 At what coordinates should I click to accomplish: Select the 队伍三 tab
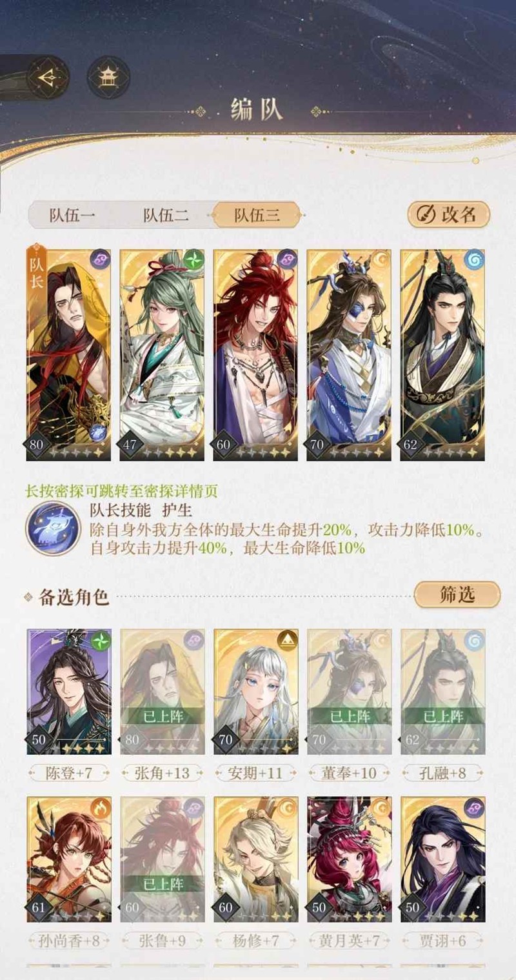257,215
